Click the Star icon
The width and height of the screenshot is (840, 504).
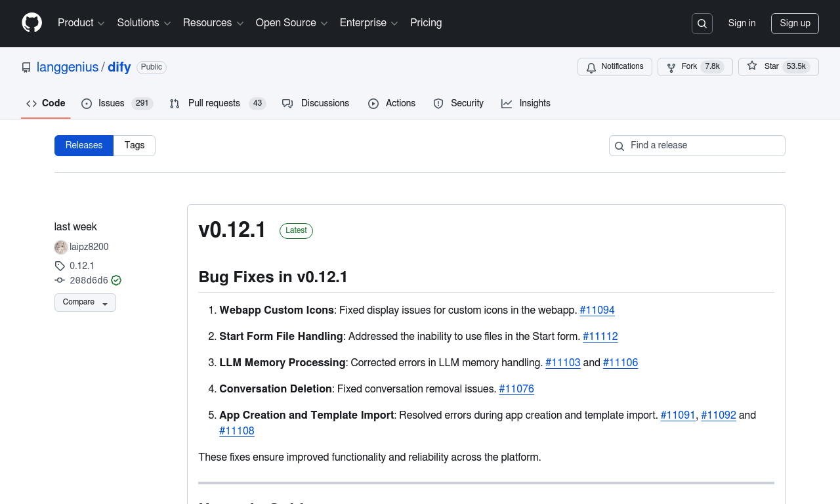pyautogui.click(x=752, y=66)
